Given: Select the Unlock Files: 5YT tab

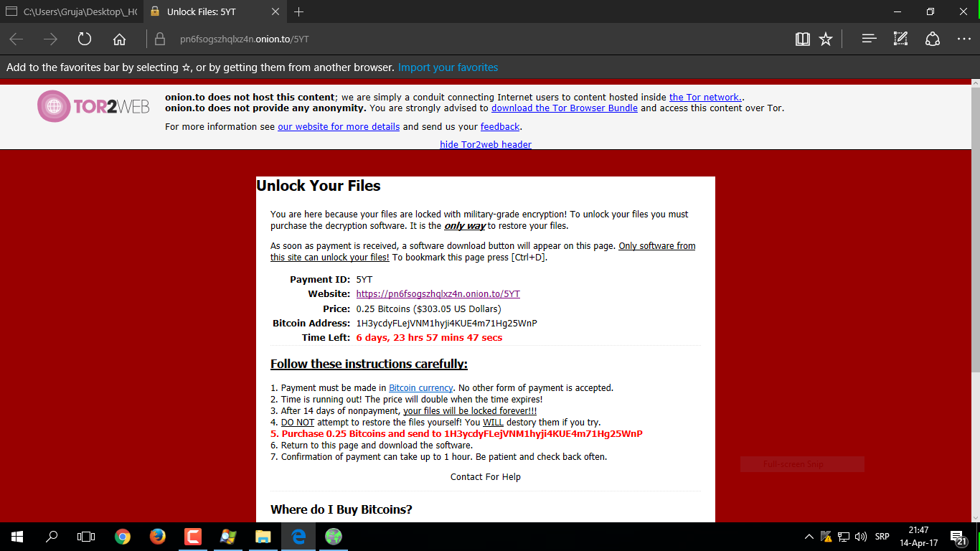Looking at the screenshot, I should pos(215,12).
